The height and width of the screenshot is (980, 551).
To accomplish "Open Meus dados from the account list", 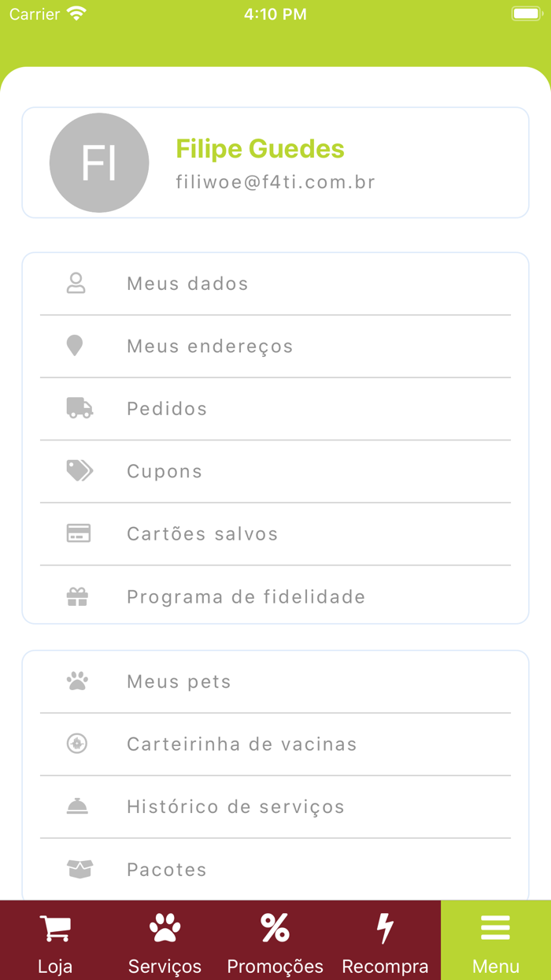I will tap(187, 284).
